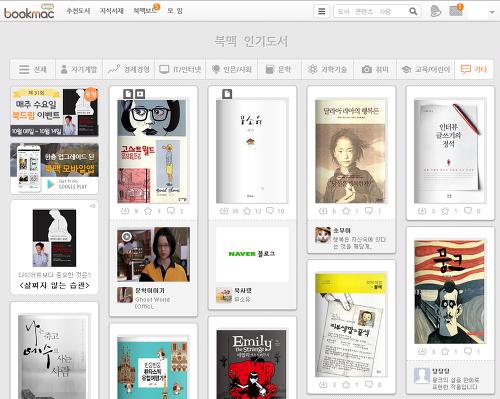
Task: Open the 무소유 book cover
Action: point(252,151)
